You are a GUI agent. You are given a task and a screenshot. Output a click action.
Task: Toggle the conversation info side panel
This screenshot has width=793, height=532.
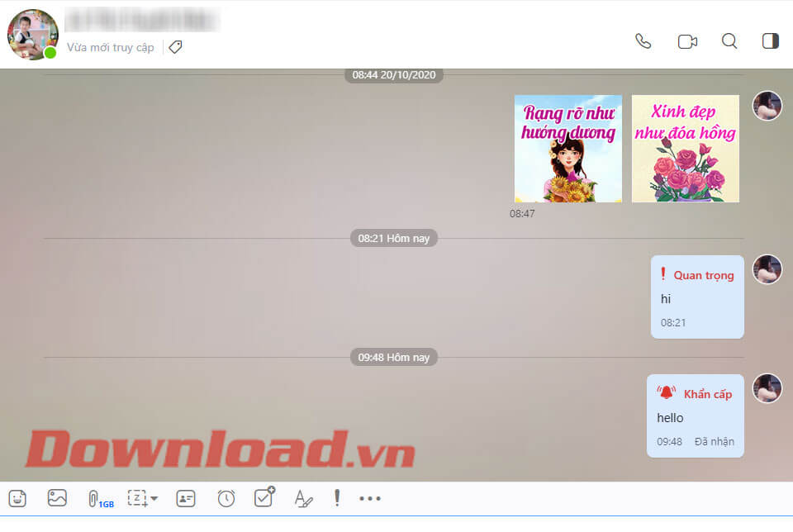[771, 41]
